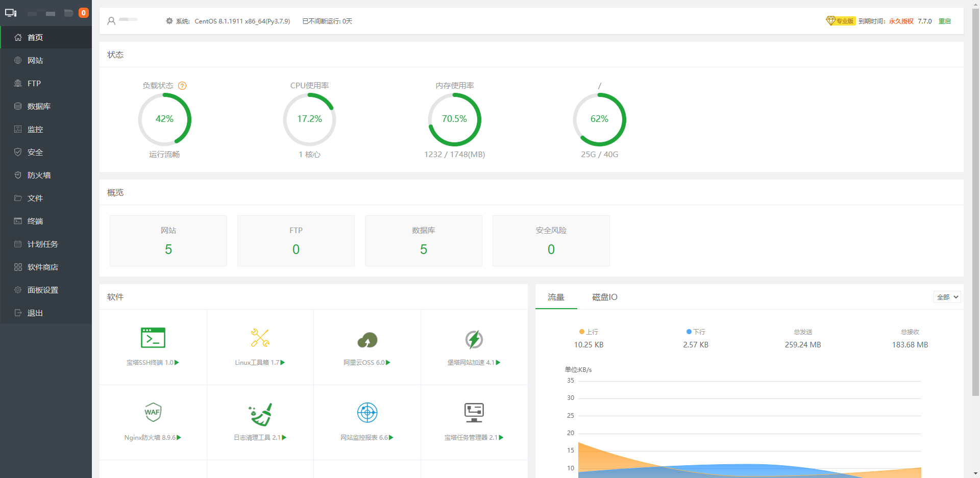Click the monitor icon at sidebar top
This screenshot has width=980, height=478.
click(11, 13)
